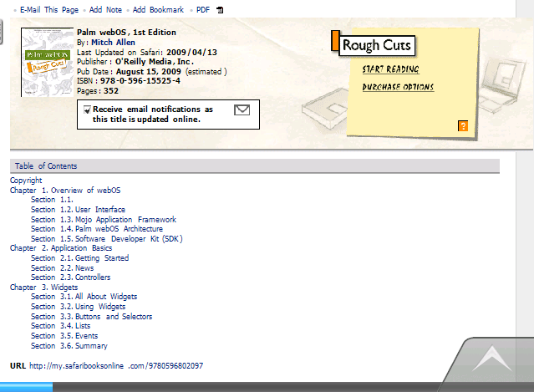Open Section 1.3. Mojo Application Framework
This screenshot has height=392, width=534.
coord(104,219)
